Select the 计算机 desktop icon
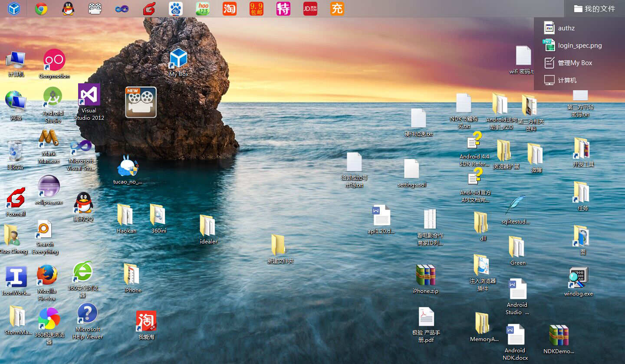 click(16, 64)
